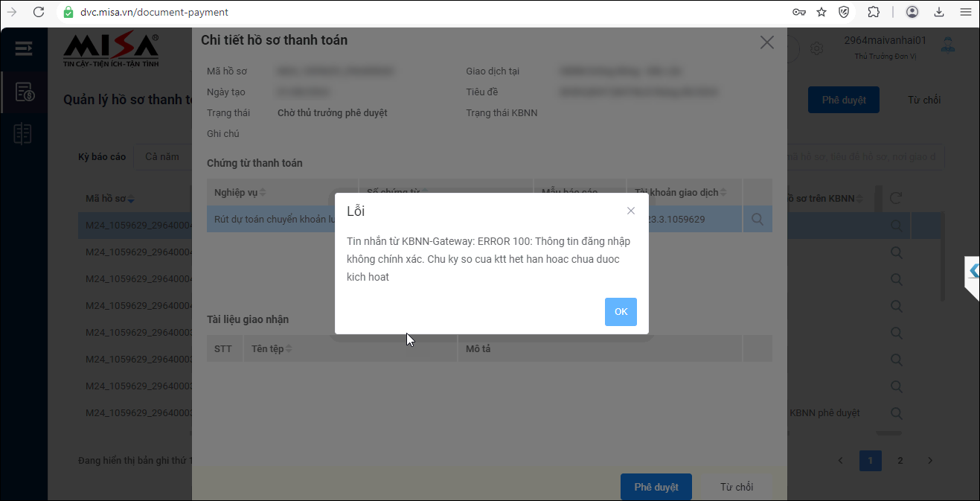Click Phê duyệt button at panel bottom

click(x=656, y=487)
